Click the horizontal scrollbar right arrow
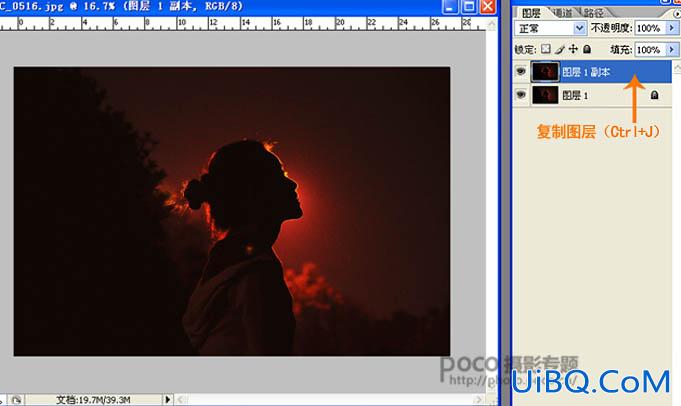The image size is (681, 406). (479, 399)
